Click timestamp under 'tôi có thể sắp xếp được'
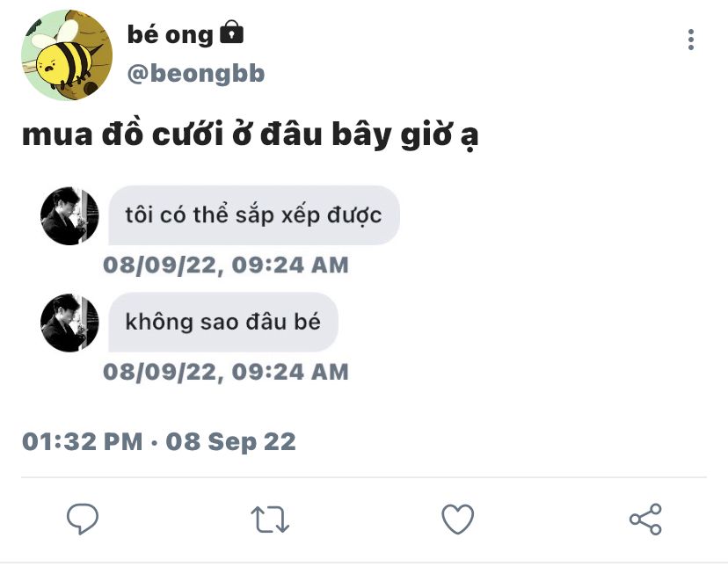 click(226, 265)
